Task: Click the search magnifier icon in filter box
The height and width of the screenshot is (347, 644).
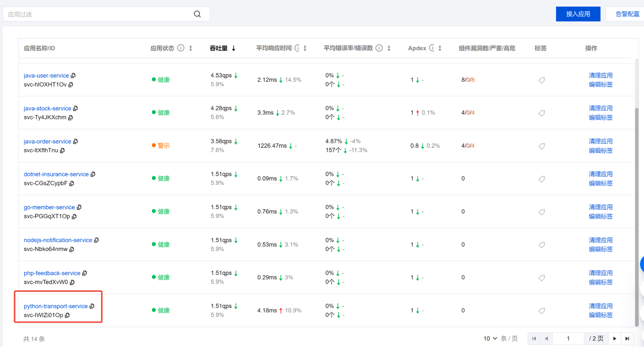Action: coord(197,14)
